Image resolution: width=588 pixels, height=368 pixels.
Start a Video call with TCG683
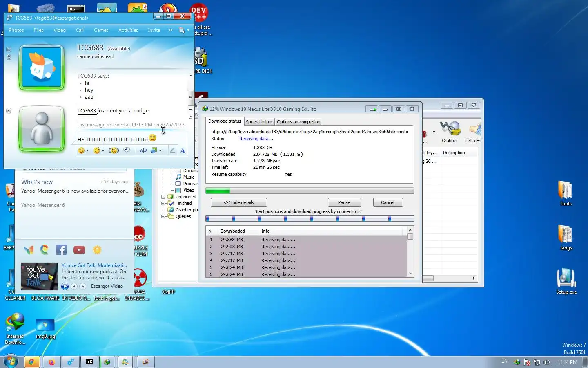pos(60,30)
